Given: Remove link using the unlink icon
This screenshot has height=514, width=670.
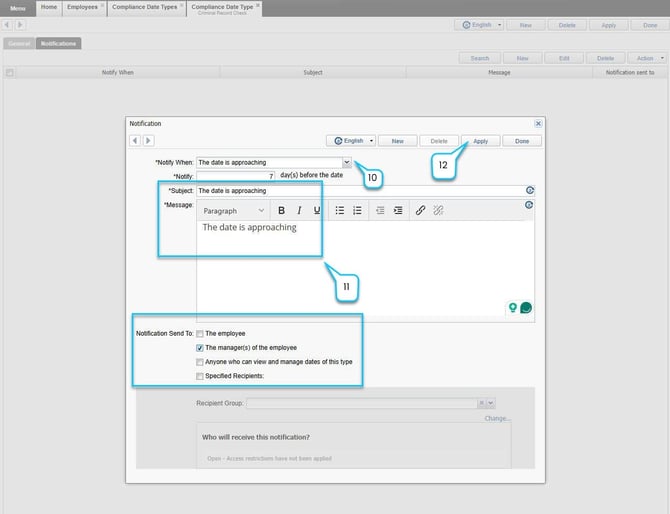Looking at the screenshot, I should [x=438, y=211].
